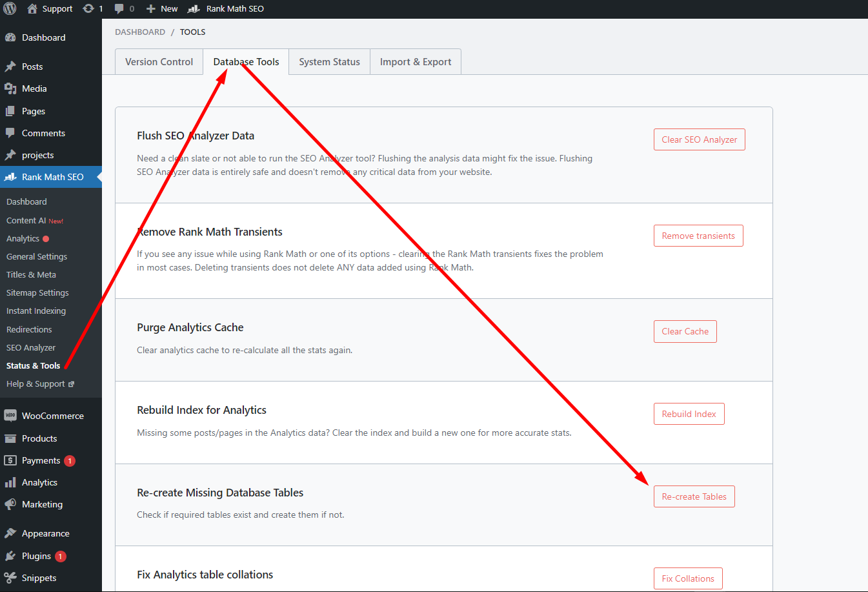868x592 pixels.
Task: Open SEO Analyzer submenu item
Action: point(31,347)
